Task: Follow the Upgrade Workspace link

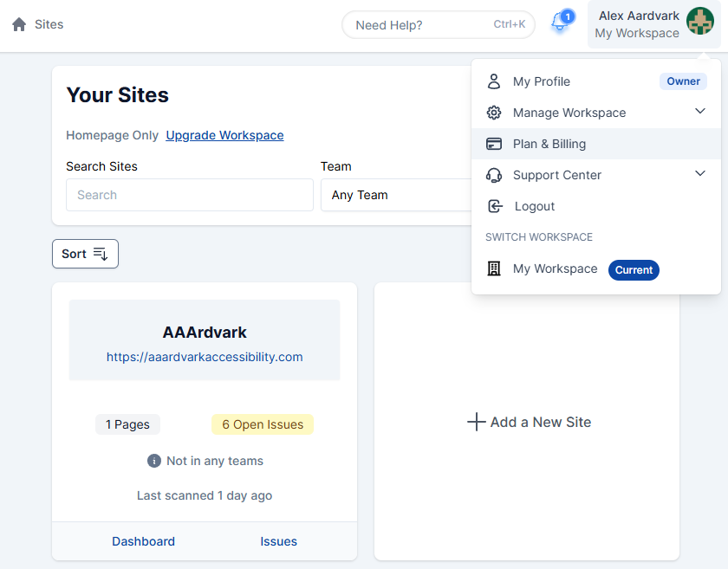Action: tap(224, 135)
